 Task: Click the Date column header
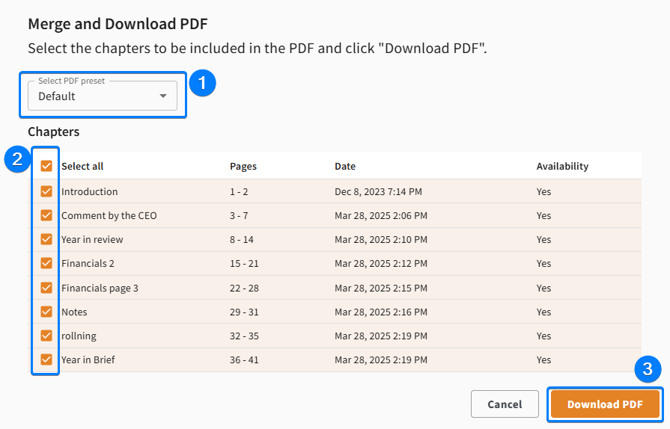tap(345, 166)
